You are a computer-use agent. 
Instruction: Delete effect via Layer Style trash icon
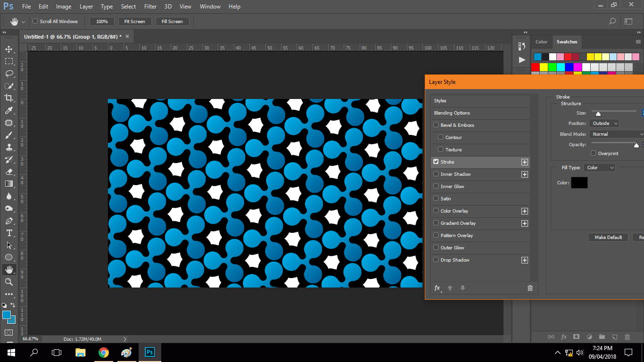(530, 288)
